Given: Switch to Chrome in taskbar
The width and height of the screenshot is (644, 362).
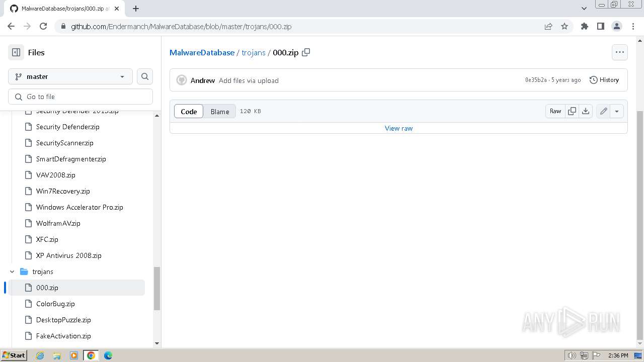Looking at the screenshot, I should click(x=91, y=355).
